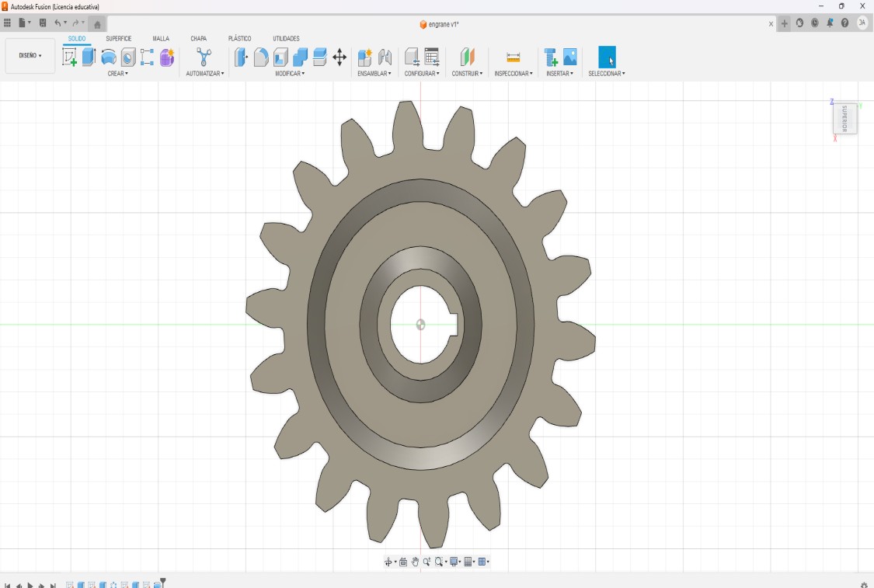874x588 pixels.
Task: Click the Insert Canvas image icon
Action: click(569, 57)
